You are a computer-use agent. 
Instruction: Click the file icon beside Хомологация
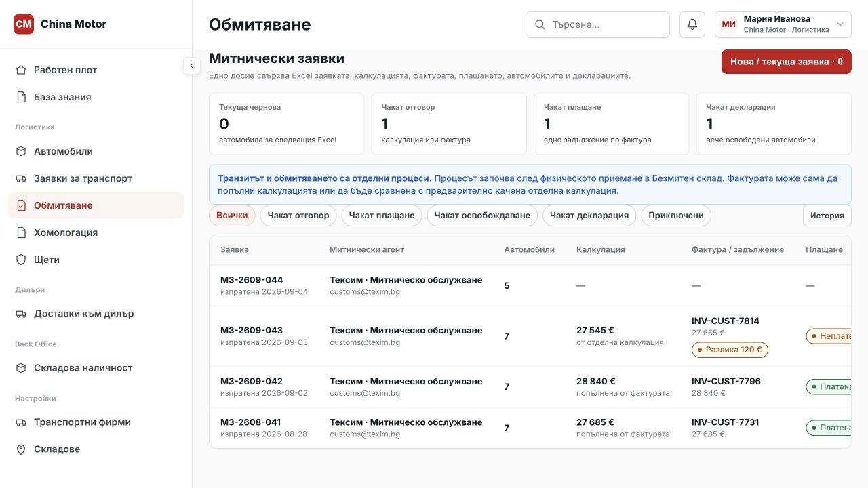coord(21,232)
